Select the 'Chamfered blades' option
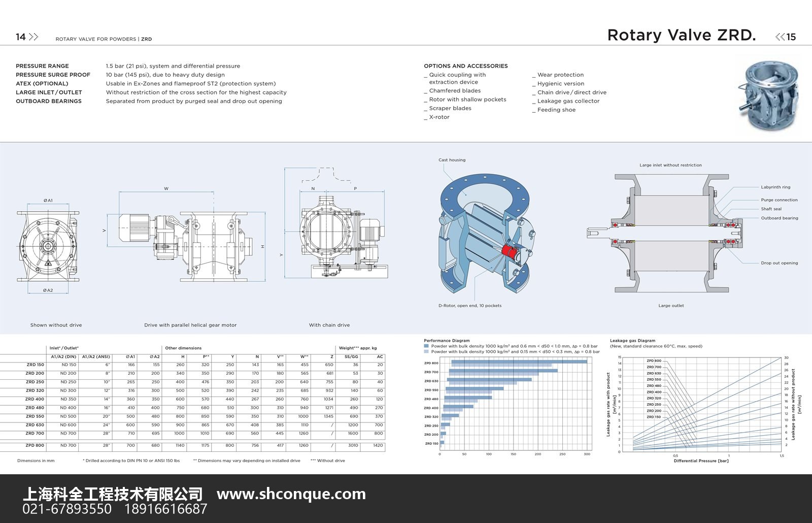The width and height of the screenshot is (812, 523). pyautogui.click(x=455, y=91)
